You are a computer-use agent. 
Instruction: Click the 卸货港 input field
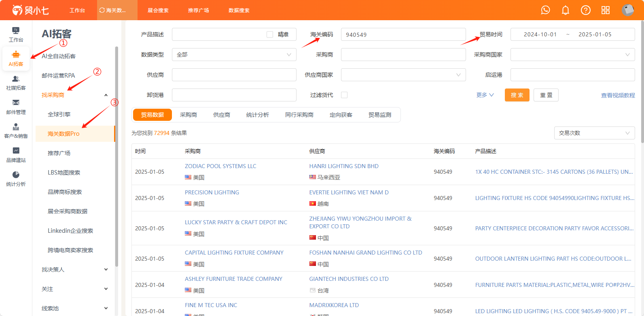(234, 95)
